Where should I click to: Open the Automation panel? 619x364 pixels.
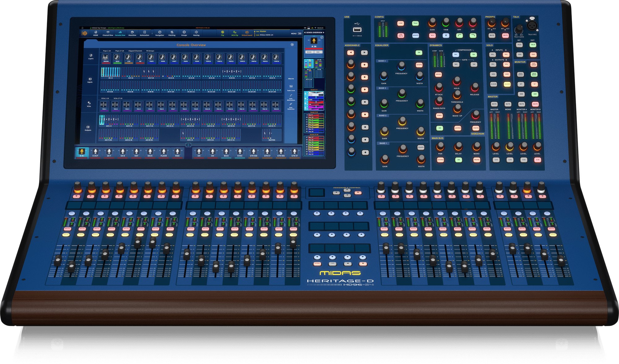pos(144,34)
